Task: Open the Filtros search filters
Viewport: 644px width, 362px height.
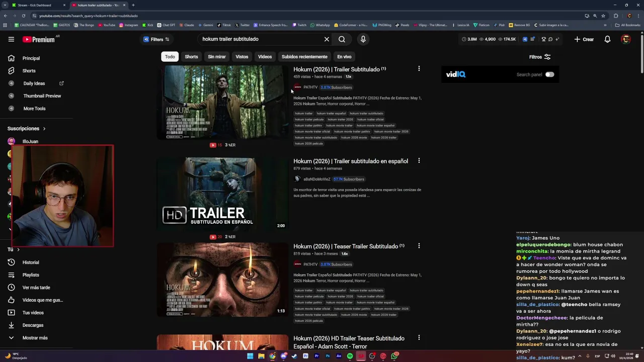Action: pos(540,57)
